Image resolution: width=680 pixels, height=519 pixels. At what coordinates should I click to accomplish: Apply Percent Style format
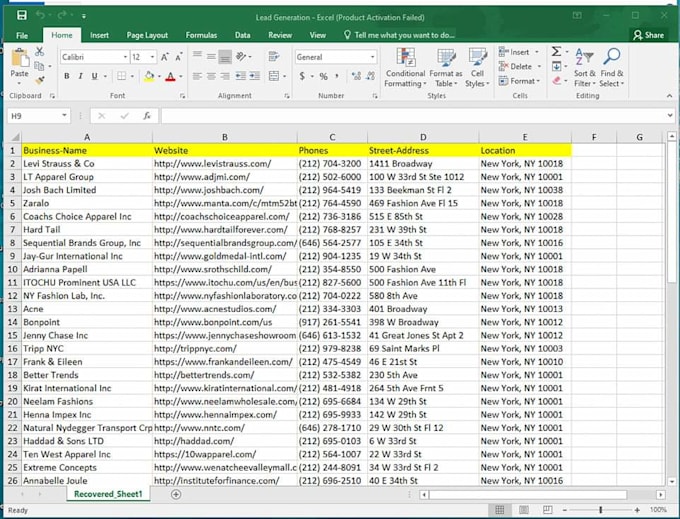pos(324,77)
